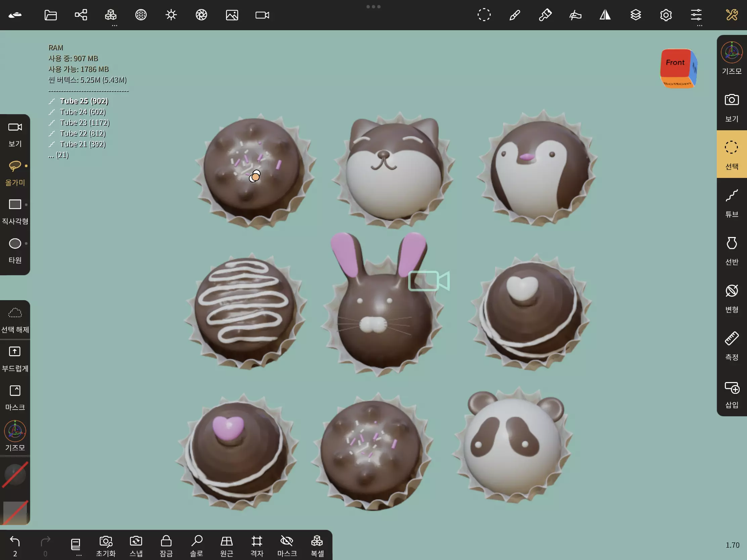
Task: Select Tube 21 (392) in object list
Action: click(77, 144)
